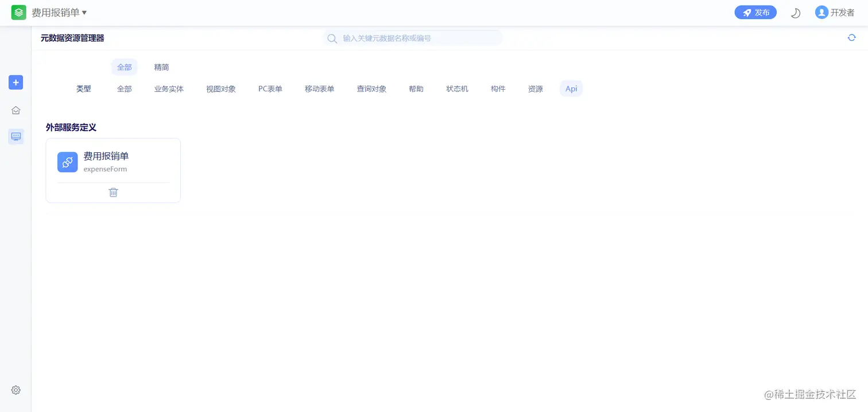
Task: Click the 开发者 user avatar icon
Action: (821, 12)
